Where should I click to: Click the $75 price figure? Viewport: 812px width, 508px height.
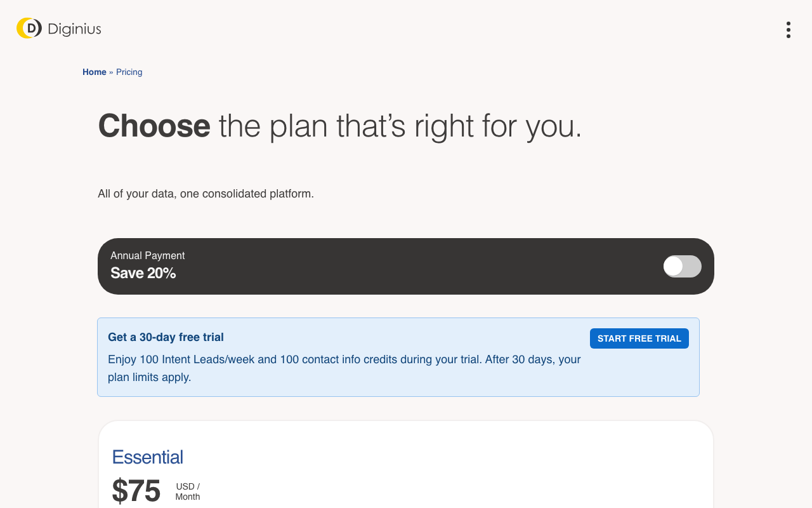(136, 490)
